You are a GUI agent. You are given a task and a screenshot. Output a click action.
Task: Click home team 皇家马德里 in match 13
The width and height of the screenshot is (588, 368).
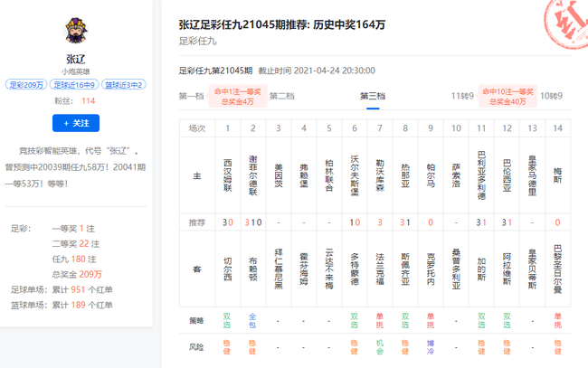[532, 175]
